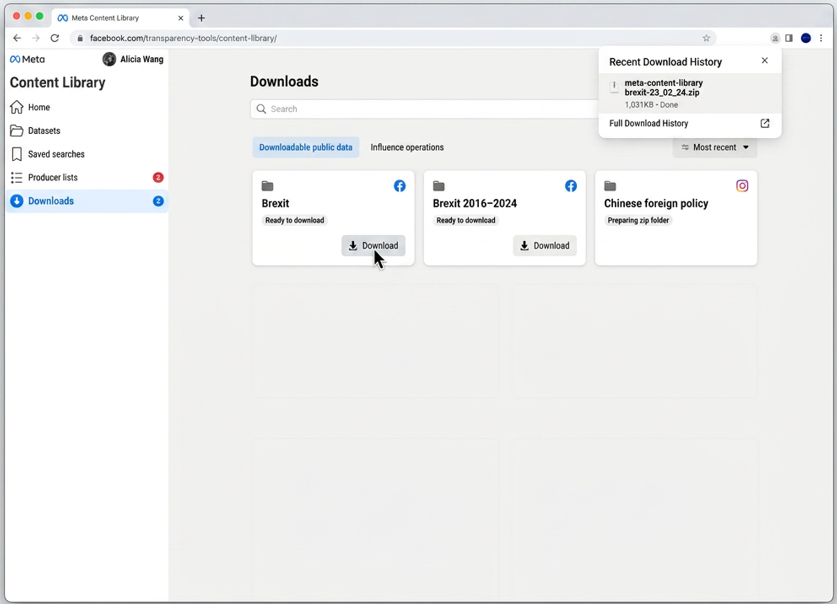Image resolution: width=837 pixels, height=604 pixels.
Task: Bookmark this page with the star icon
Action: point(706,38)
